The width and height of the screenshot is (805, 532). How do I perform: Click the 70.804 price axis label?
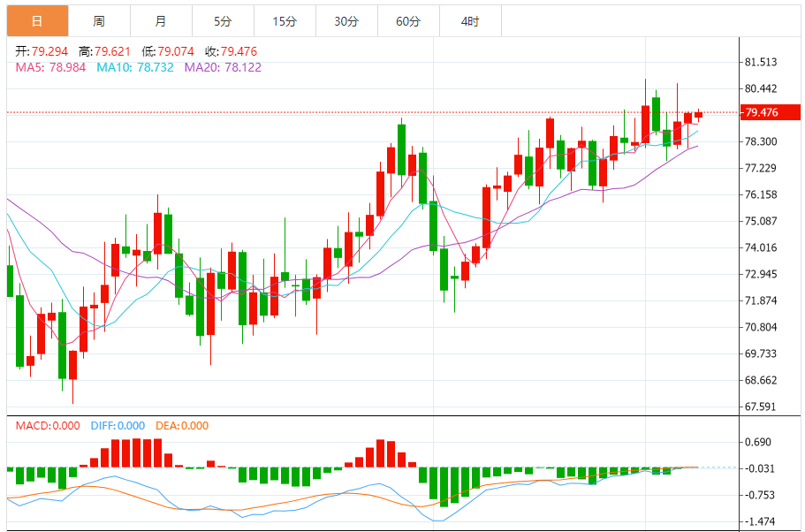coord(761,327)
